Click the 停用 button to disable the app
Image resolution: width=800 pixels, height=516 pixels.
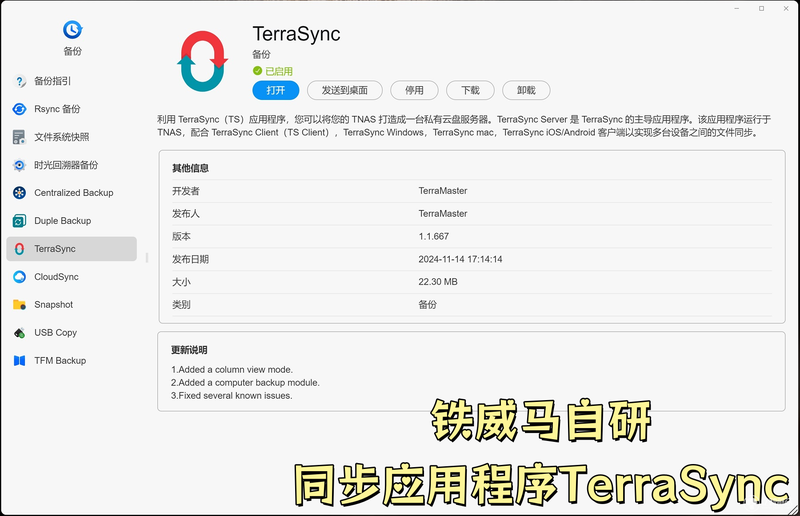[x=414, y=90]
